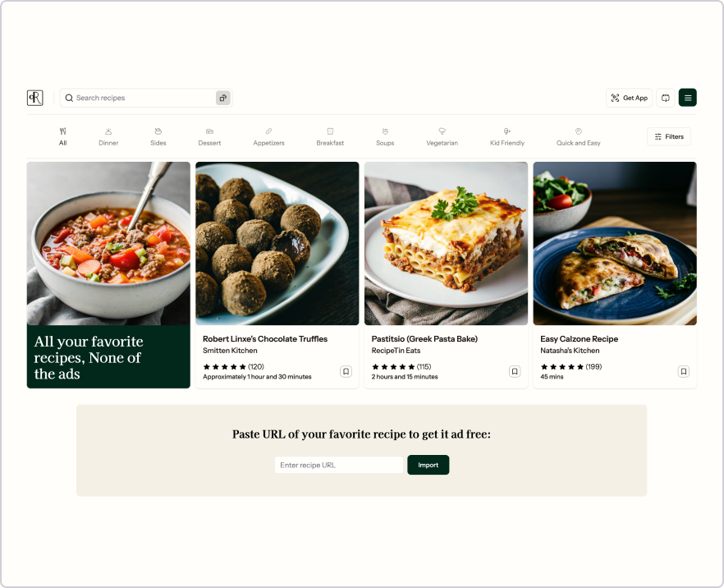Go to the Breakfast tab

click(330, 136)
